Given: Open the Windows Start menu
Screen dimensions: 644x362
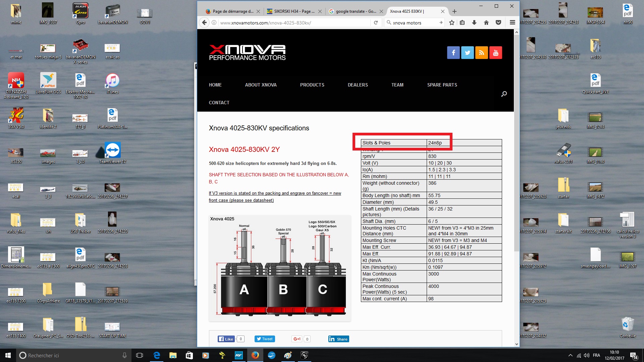Looking at the screenshot, I should click(8, 355).
